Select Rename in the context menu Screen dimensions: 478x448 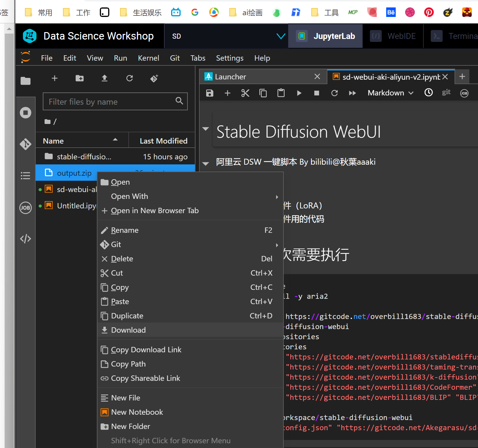[190, 230]
